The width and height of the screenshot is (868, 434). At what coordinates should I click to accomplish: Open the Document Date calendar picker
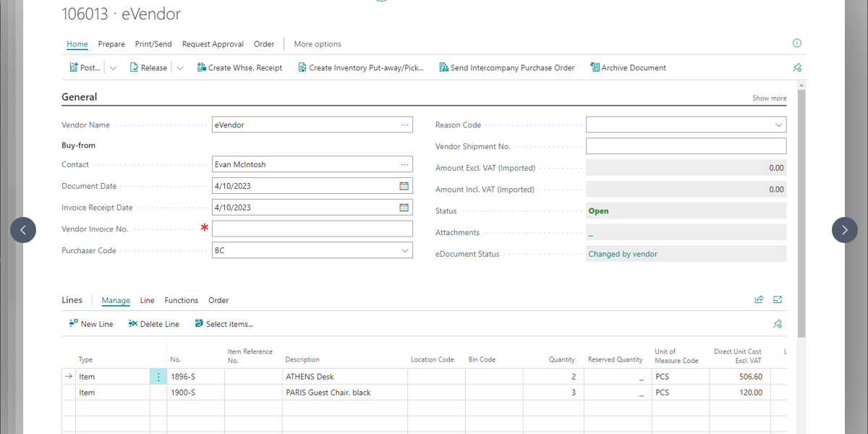click(x=404, y=186)
